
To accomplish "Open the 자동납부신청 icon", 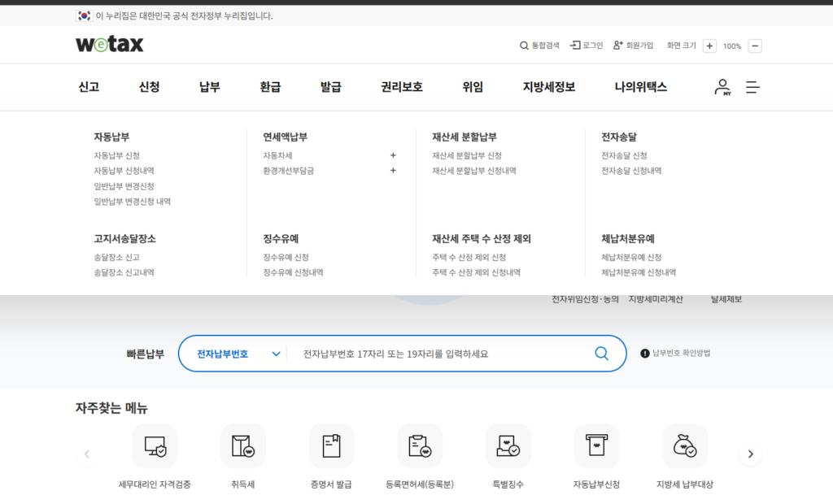I will [x=596, y=446].
